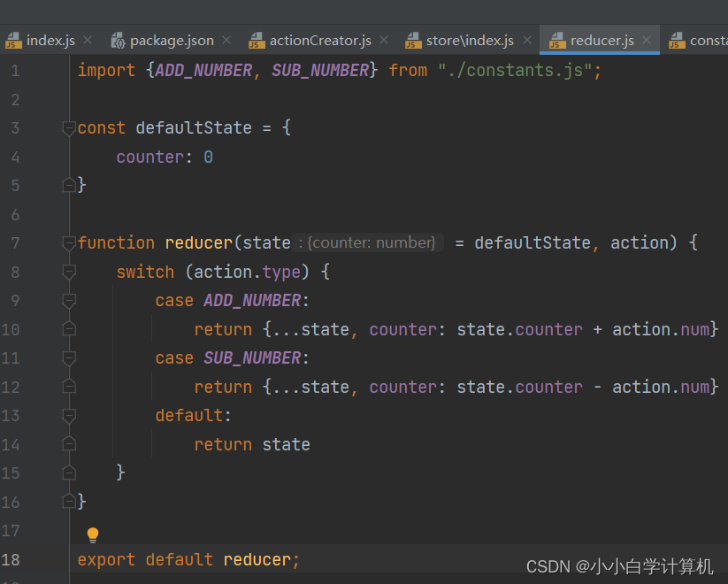Click the counter: 0 property
Viewport: 728px width, 584px height.
tap(165, 157)
